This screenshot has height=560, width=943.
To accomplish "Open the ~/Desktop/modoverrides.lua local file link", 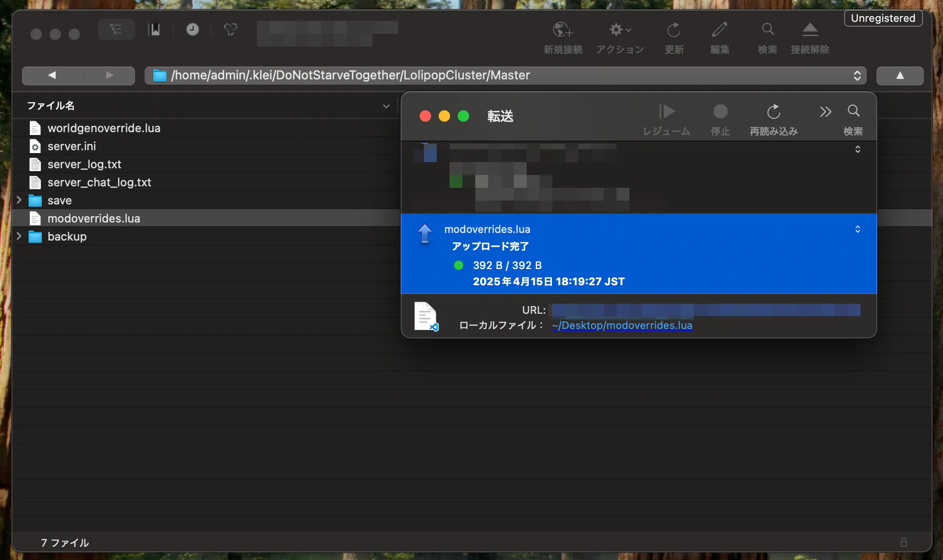I will [622, 325].
